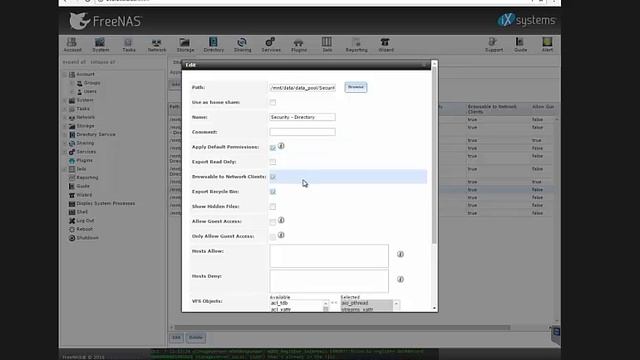Toggle Allow Guest Access checkbox

click(273, 222)
